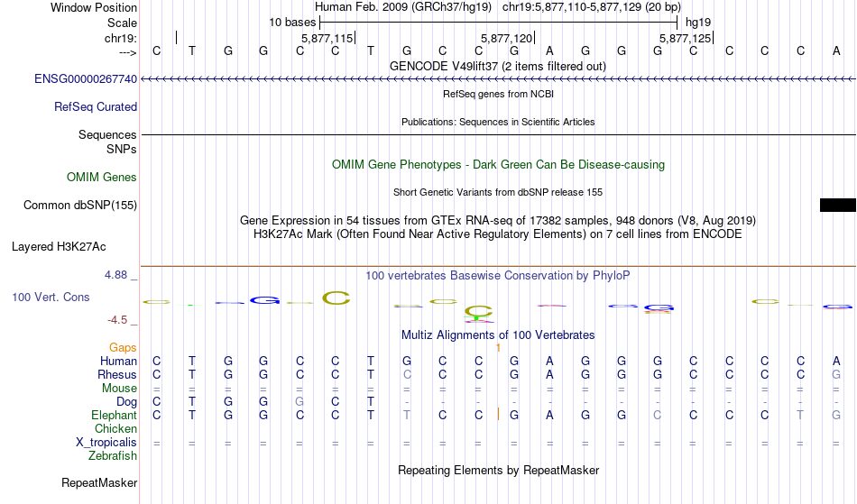Viewport: 857px width, 504px height.
Task: Click the Scale label
Action: 122,23
